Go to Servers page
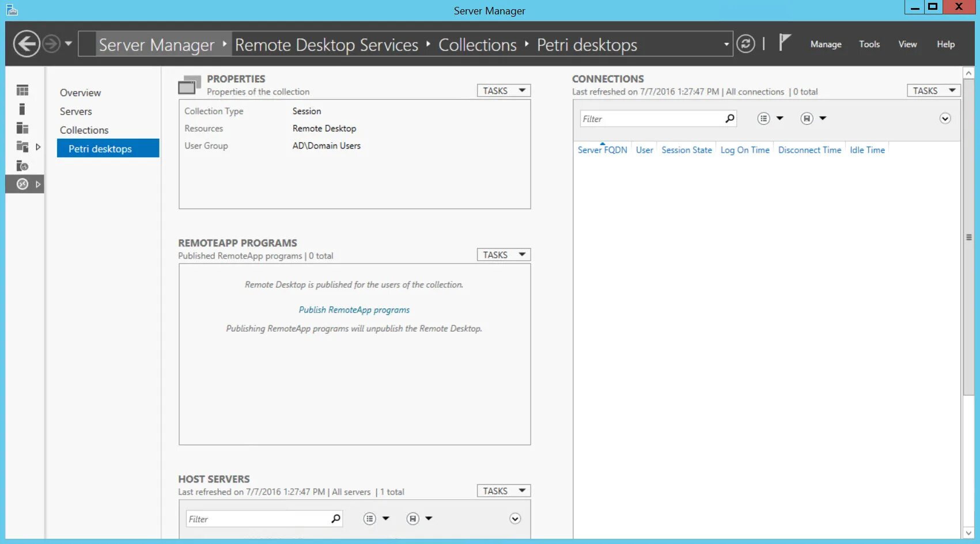 tap(75, 111)
